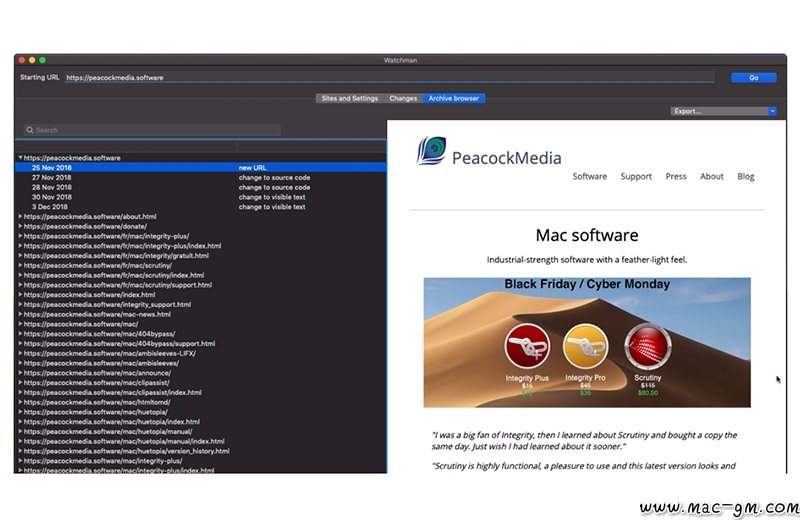Expand the fr/mac/integrity/gratuit.html row
800x520 pixels.
pyautogui.click(x=20, y=256)
